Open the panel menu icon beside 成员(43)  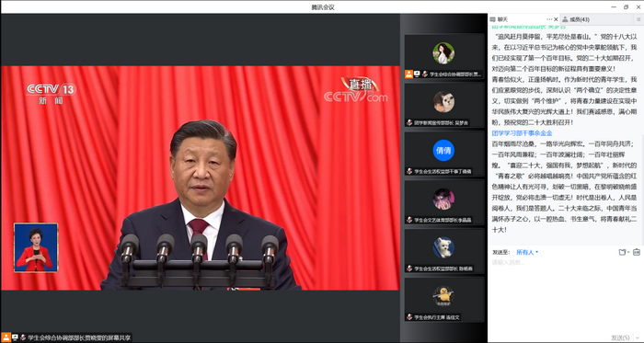coord(638,19)
